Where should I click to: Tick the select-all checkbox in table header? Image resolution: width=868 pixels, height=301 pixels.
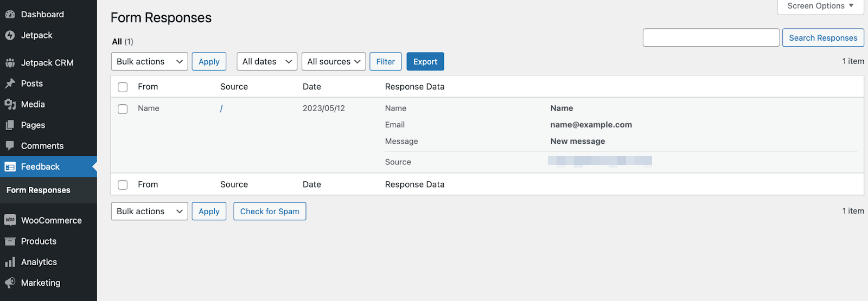[123, 87]
